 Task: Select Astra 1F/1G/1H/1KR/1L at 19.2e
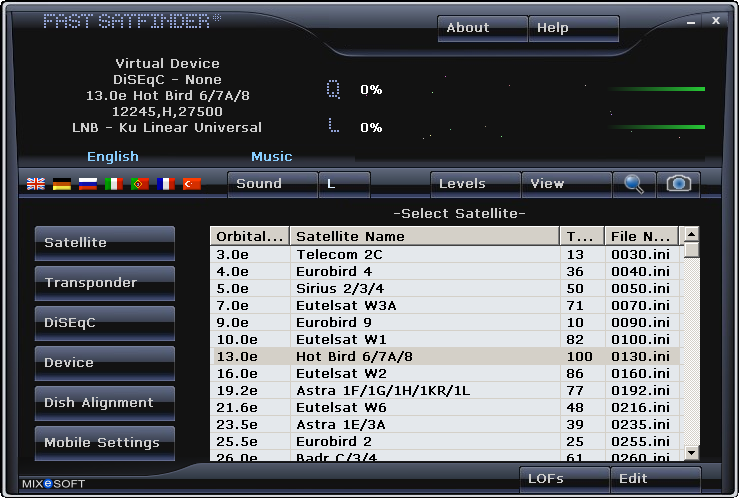(x=446, y=391)
